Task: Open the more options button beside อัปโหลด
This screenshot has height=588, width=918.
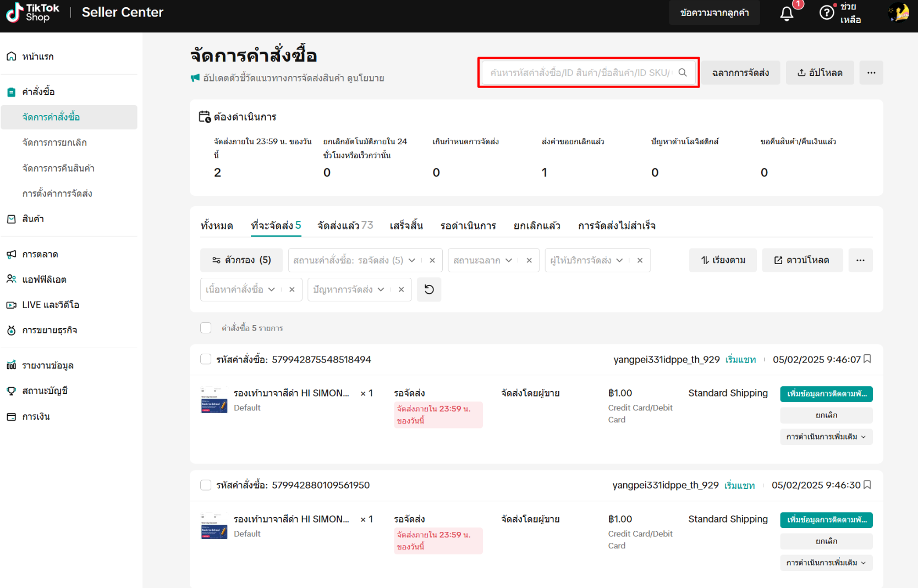Action: point(871,73)
